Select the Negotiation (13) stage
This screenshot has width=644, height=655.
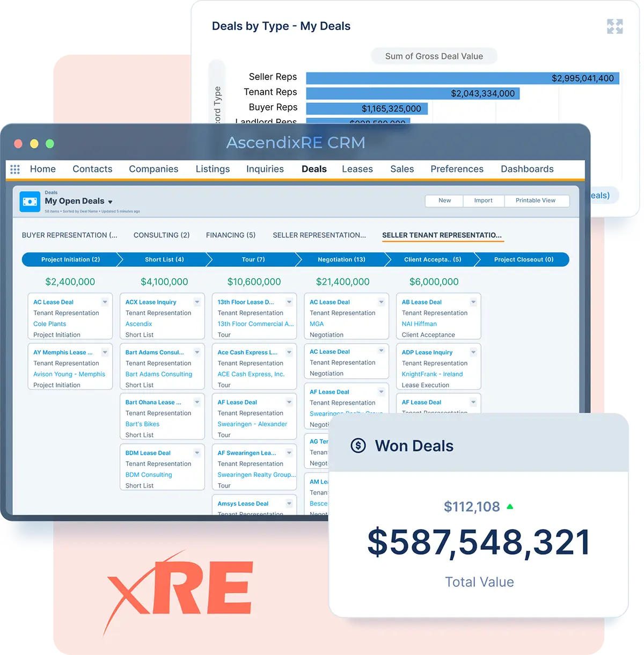point(341,260)
